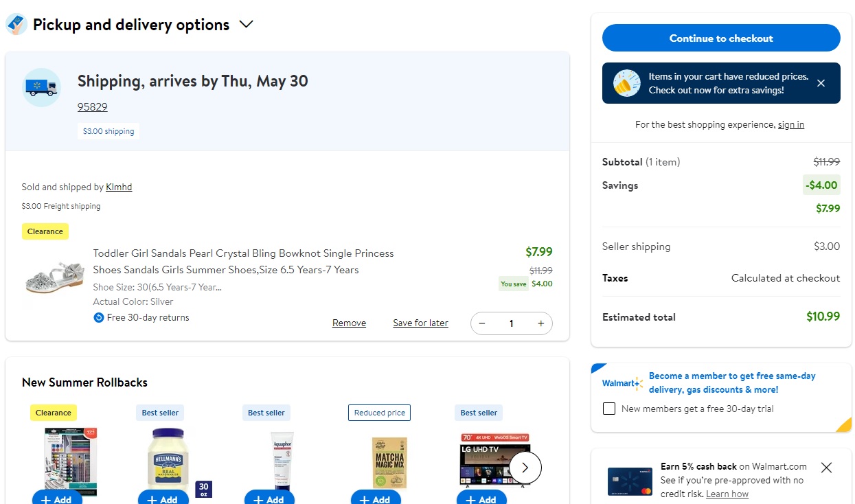Screen dimensions: 855x504
Task: Increase sandals quantity with plus icon
Action: (x=540, y=323)
